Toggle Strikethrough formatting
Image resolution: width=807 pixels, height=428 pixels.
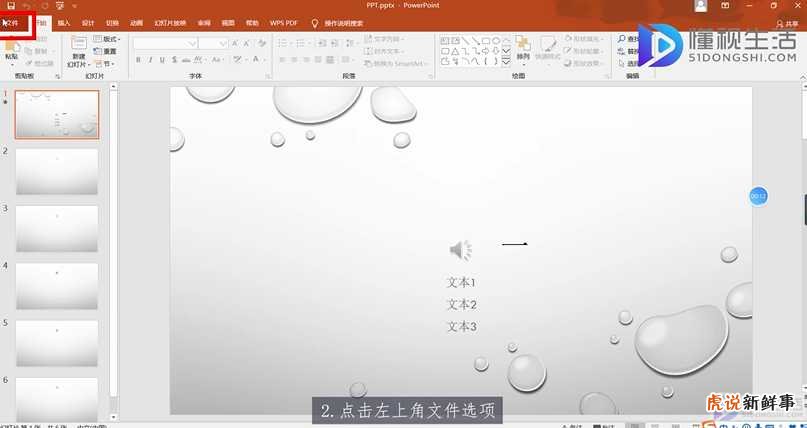coord(187,60)
